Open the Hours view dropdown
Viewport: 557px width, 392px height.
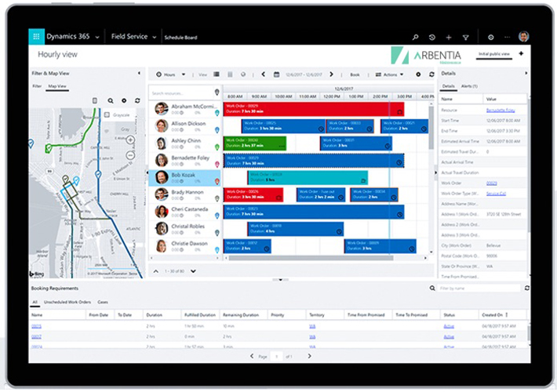coord(170,74)
